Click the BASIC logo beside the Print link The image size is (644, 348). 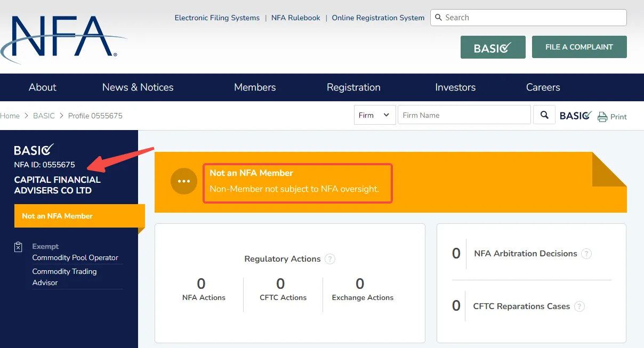(576, 115)
